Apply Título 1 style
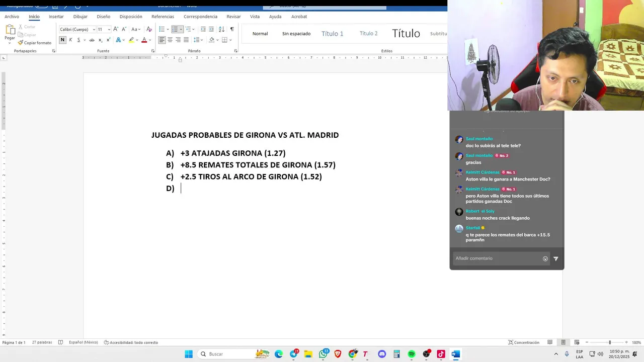 [333, 34]
